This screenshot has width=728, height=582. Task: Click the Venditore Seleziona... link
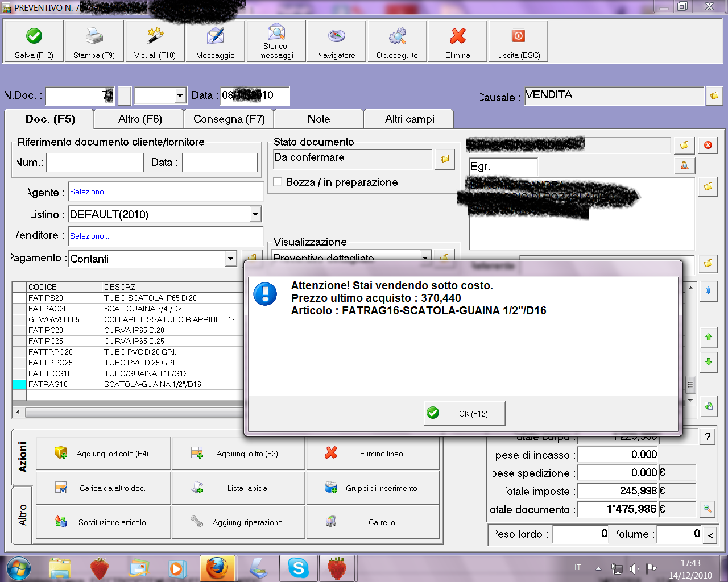(x=89, y=236)
